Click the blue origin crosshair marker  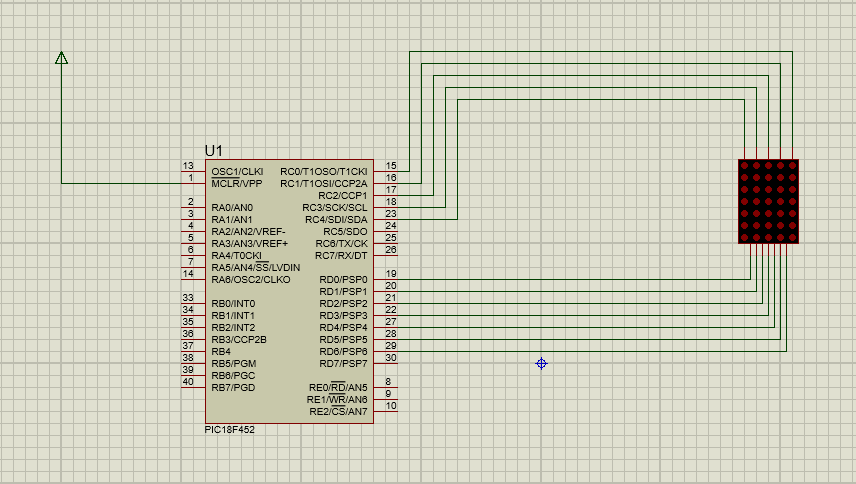[x=541, y=363]
